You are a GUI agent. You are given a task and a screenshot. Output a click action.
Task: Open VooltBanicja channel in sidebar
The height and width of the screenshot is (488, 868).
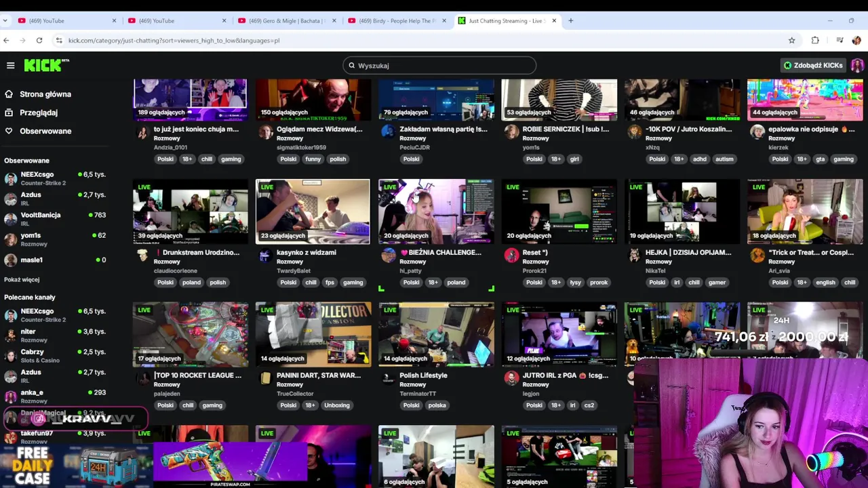tap(54, 219)
